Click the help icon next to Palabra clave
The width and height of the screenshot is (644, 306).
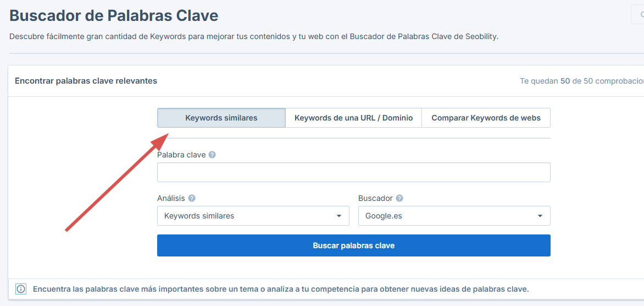[212, 155]
